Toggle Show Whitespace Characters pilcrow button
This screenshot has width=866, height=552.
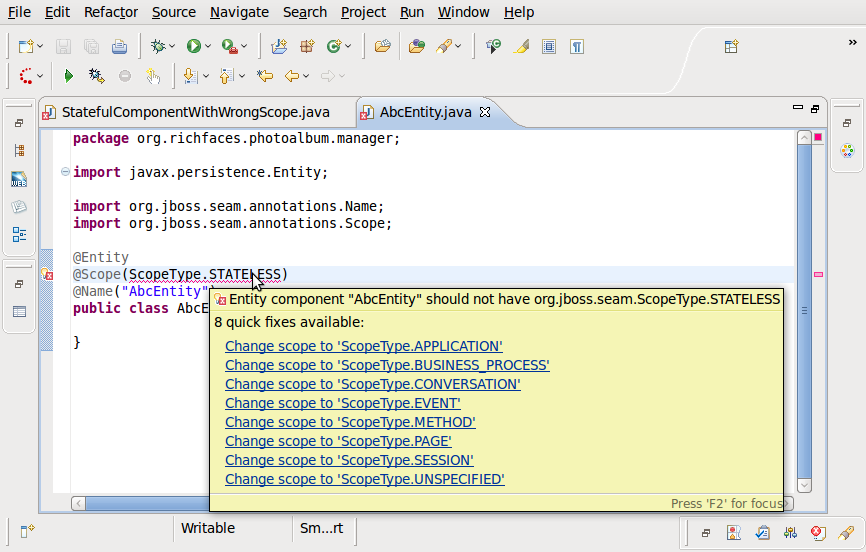tap(577, 46)
